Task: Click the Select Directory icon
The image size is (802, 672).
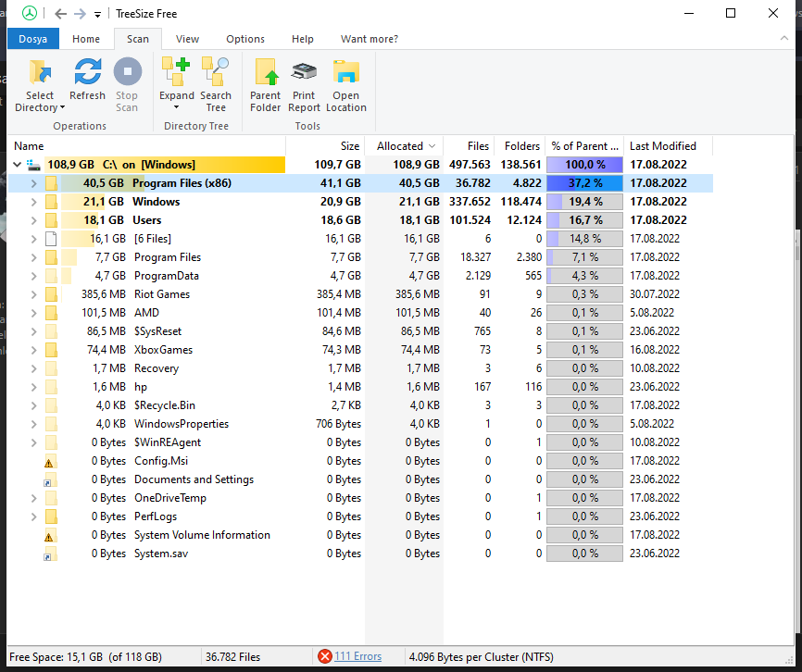Action: click(x=40, y=71)
